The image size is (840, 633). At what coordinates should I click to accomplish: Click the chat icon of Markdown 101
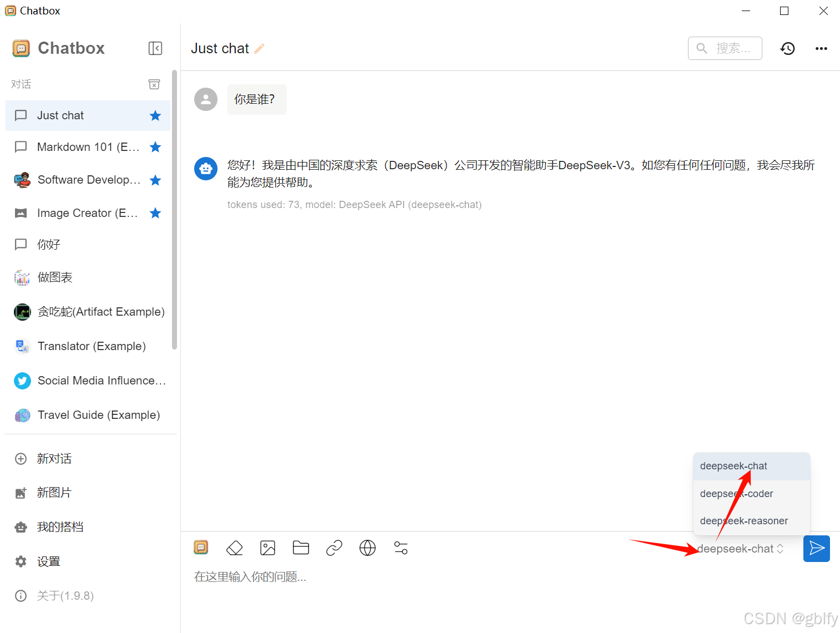(x=21, y=146)
